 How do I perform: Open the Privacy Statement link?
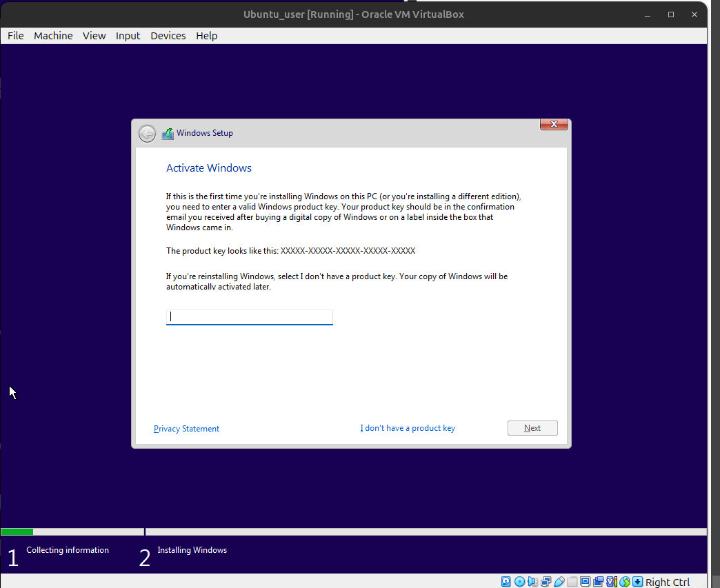tap(186, 428)
